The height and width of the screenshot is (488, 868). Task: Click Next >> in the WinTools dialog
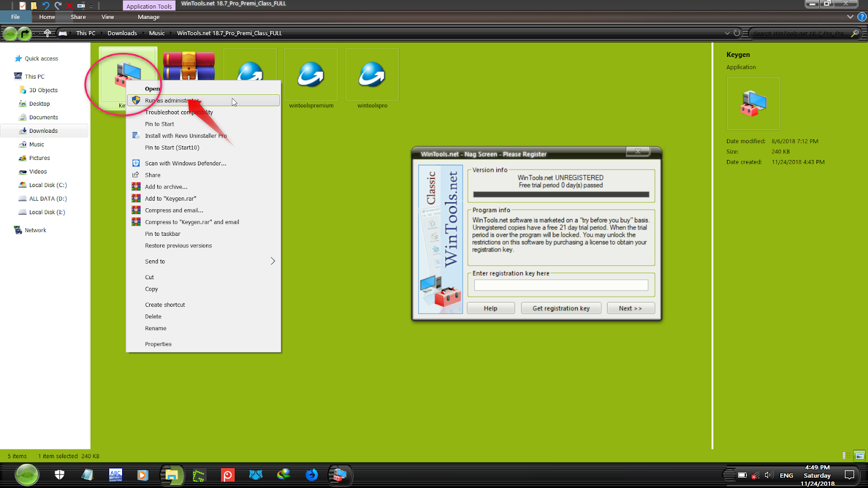click(x=630, y=308)
